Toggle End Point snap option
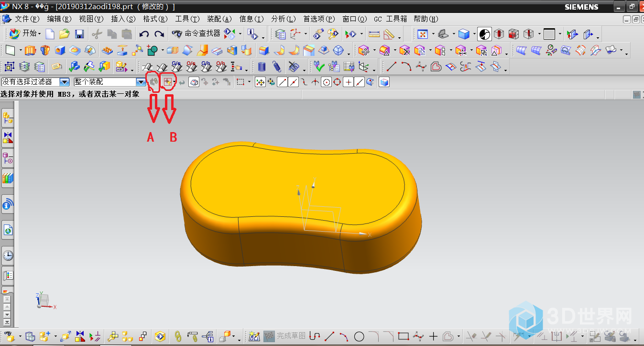Image resolution: width=644 pixels, height=346 pixels. tap(283, 82)
